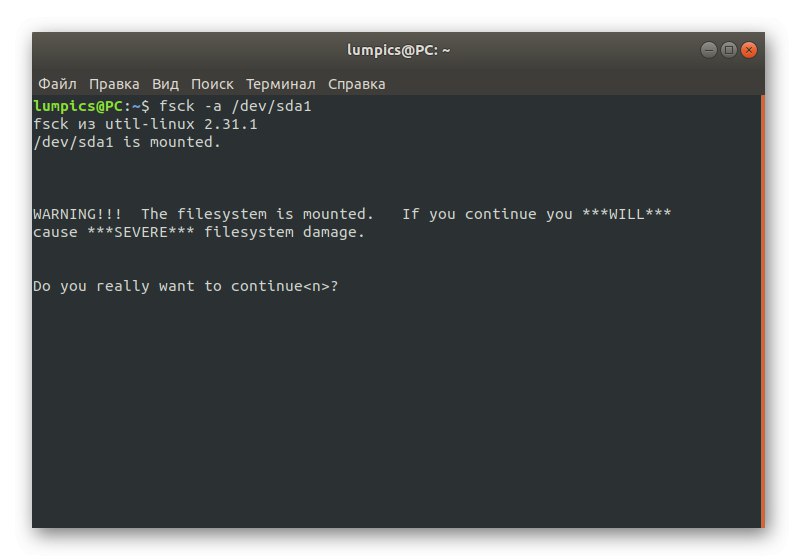Select the Вид menu item
The image size is (797, 560).
coord(166,84)
